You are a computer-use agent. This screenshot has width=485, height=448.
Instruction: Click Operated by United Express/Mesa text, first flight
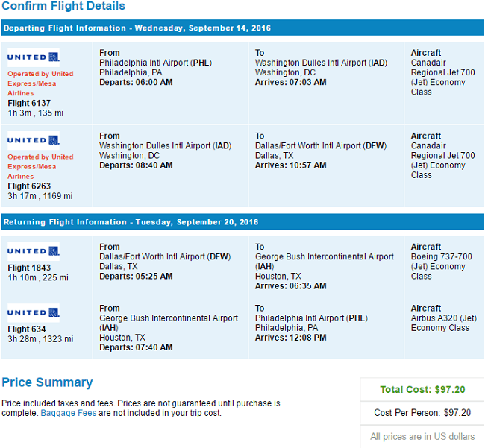coord(40,83)
